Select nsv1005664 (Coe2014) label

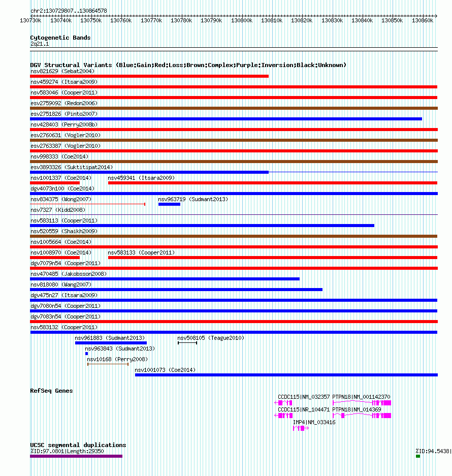[x=61, y=242]
